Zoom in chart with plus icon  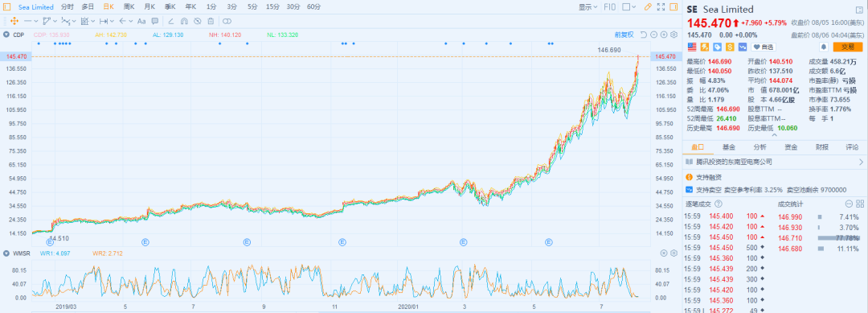(664, 35)
